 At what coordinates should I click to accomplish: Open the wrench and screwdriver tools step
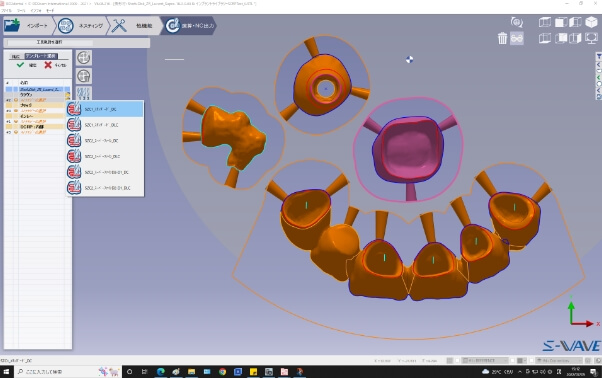pyautogui.click(x=119, y=26)
